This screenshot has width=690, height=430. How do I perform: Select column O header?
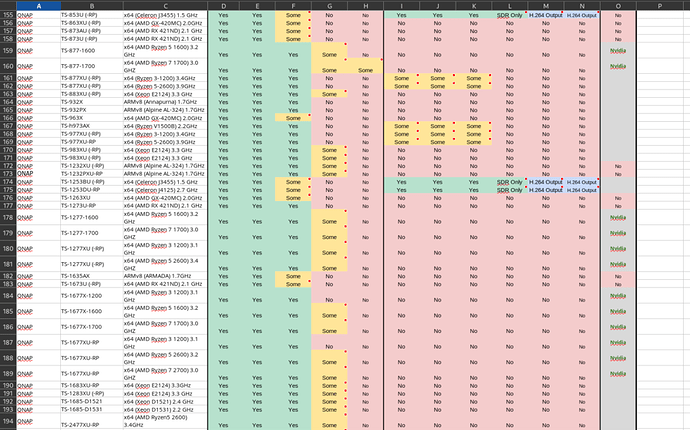coord(618,6)
